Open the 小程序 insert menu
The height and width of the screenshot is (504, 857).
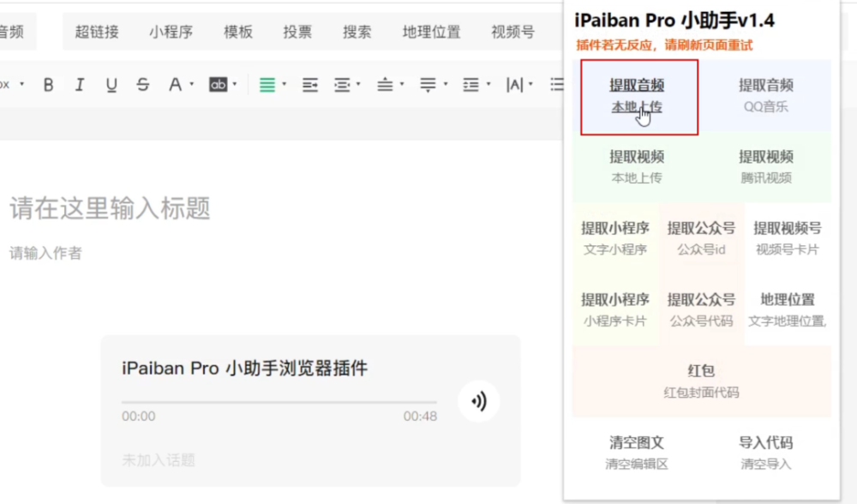pyautogui.click(x=171, y=33)
